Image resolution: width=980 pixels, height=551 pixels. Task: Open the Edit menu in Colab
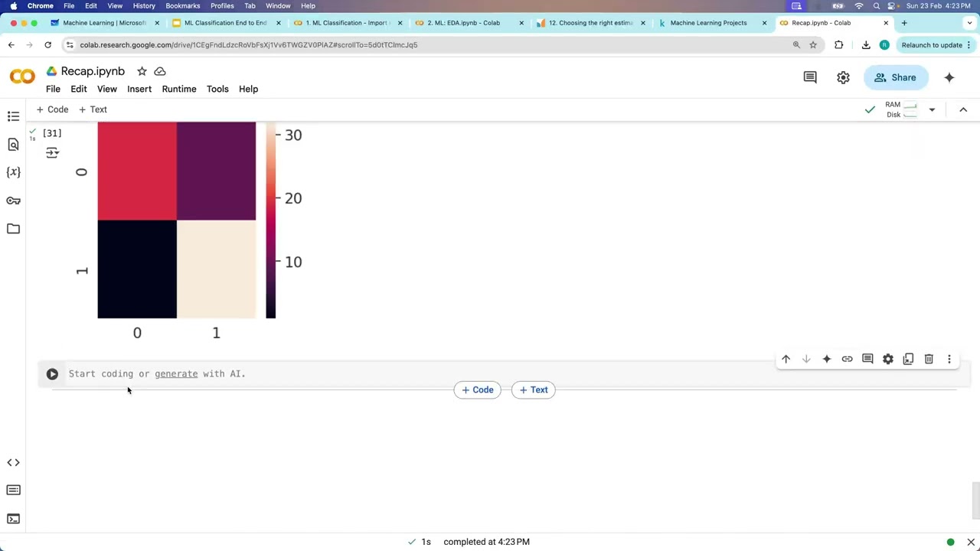(79, 89)
